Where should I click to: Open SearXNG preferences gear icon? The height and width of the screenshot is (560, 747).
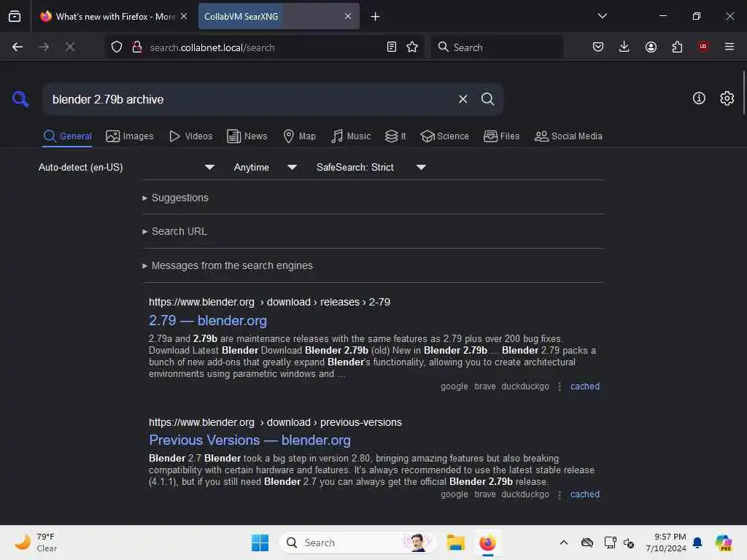(727, 98)
